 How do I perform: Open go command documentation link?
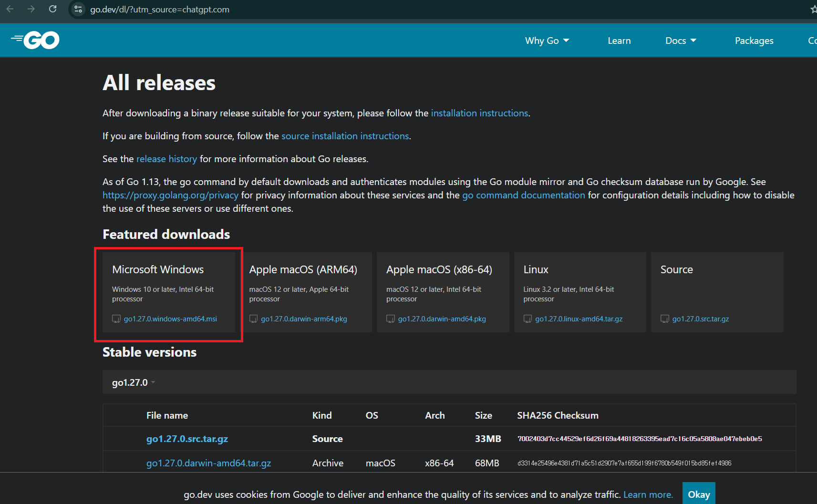pyautogui.click(x=523, y=195)
